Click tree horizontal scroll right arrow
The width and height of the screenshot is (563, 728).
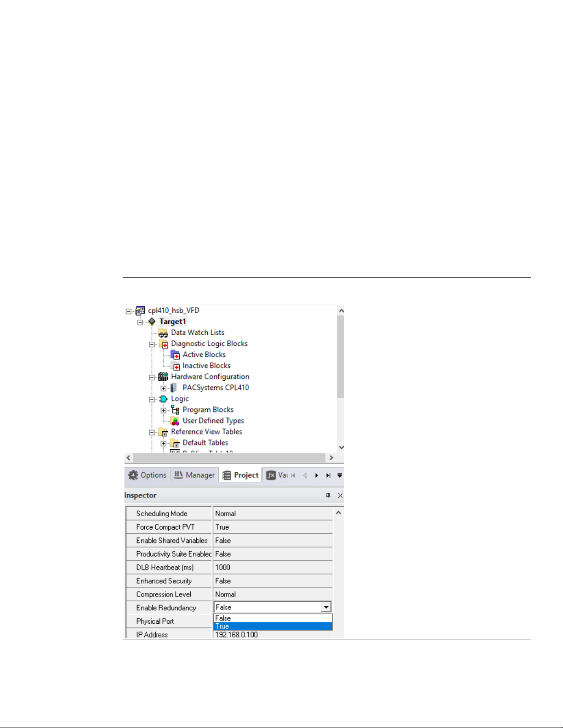pos(331,458)
